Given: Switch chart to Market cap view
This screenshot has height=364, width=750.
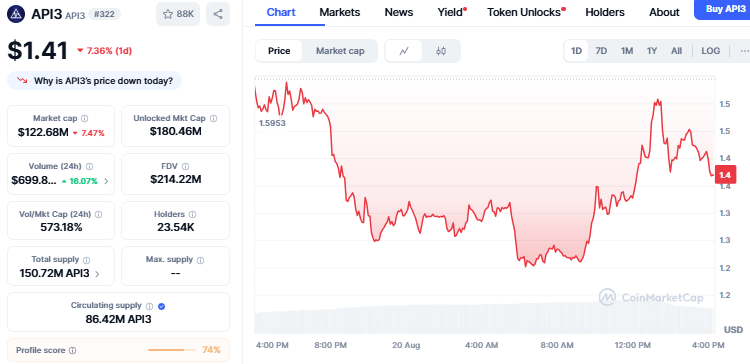Looking at the screenshot, I should 340,51.
